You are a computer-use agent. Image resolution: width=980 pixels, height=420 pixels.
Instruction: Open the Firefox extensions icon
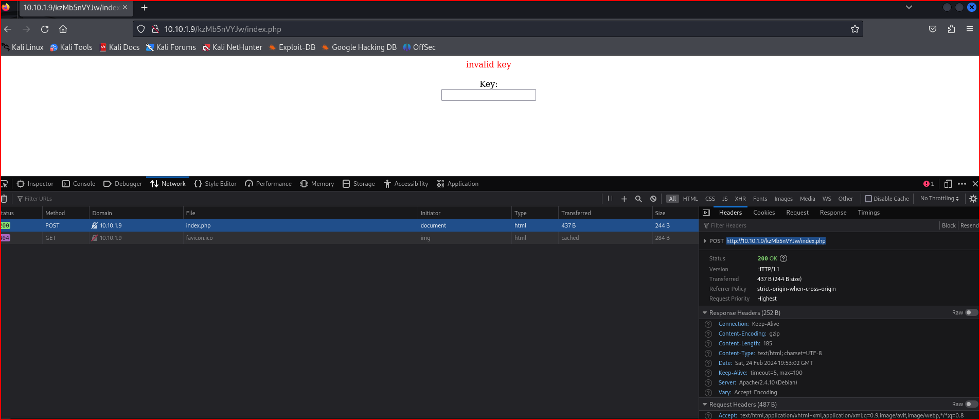tap(951, 29)
